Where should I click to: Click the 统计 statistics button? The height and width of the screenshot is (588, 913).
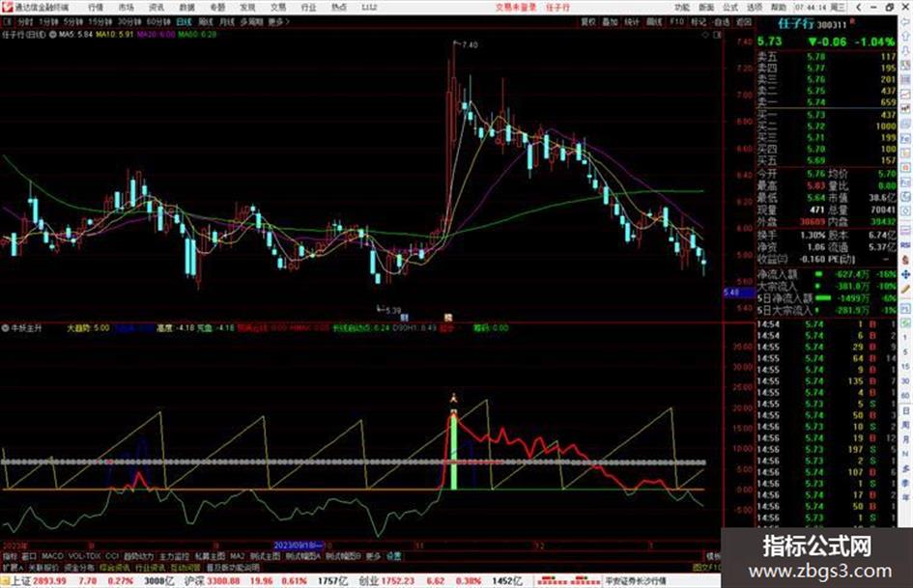click(632, 21)
